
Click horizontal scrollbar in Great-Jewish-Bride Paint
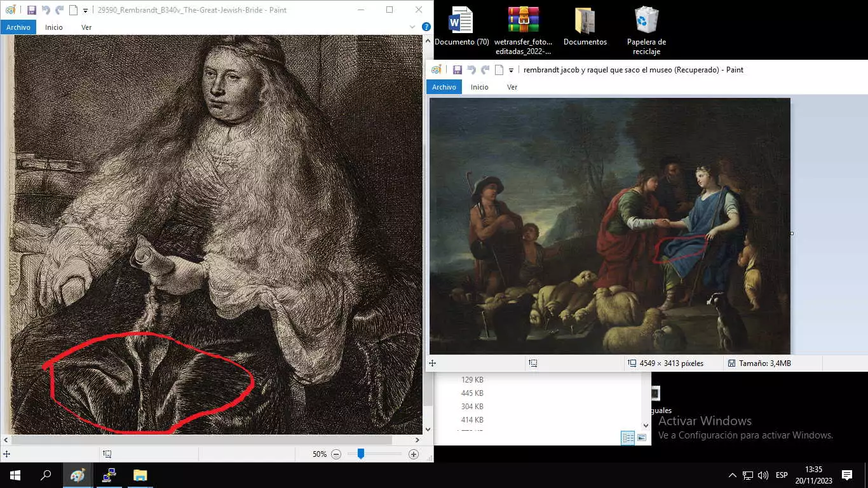pos(201,440)
